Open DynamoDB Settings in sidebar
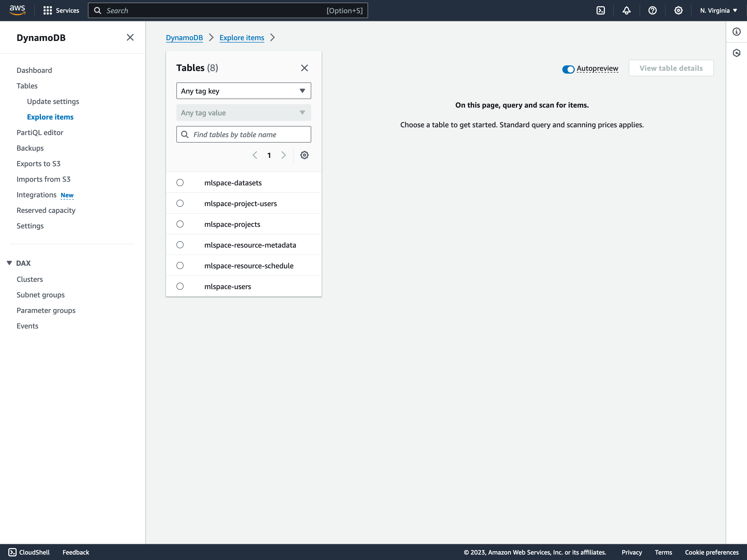This screenshot has height=560, width=747. [30, 226]
